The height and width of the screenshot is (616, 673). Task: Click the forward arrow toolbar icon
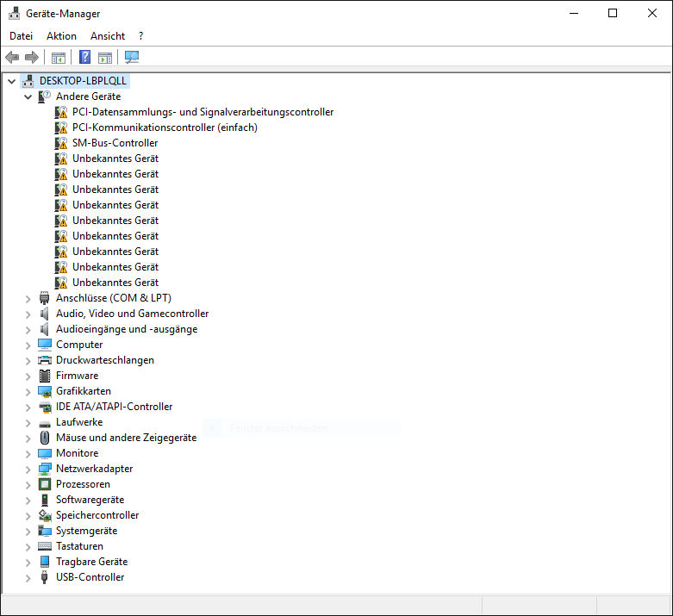tap(32, 57)
